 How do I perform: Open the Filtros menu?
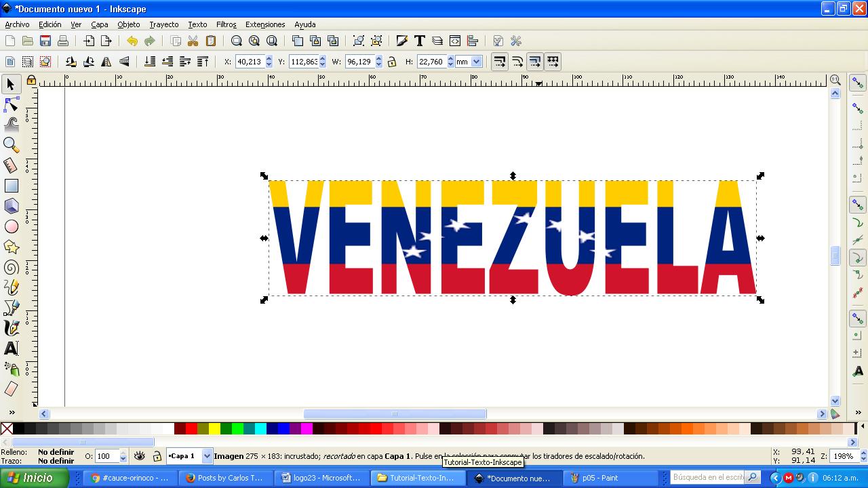point(226,24)
